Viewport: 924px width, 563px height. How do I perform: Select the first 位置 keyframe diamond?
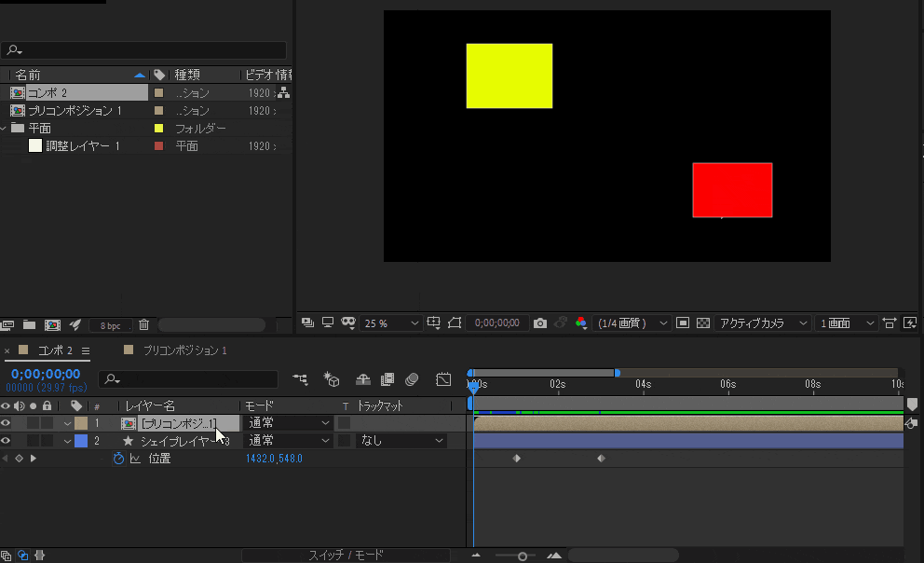pos(517,458)
